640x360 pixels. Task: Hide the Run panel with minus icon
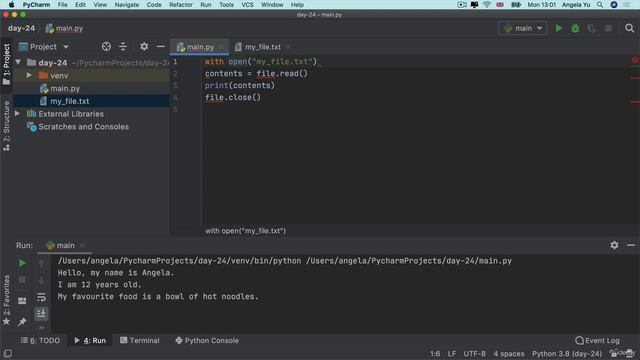[631, 245]
